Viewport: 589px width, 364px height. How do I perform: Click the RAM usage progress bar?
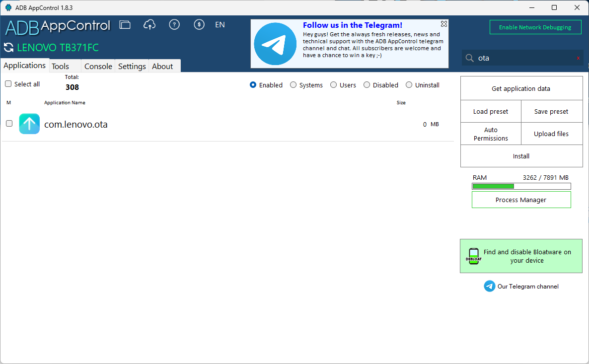(x=521, y=186)
